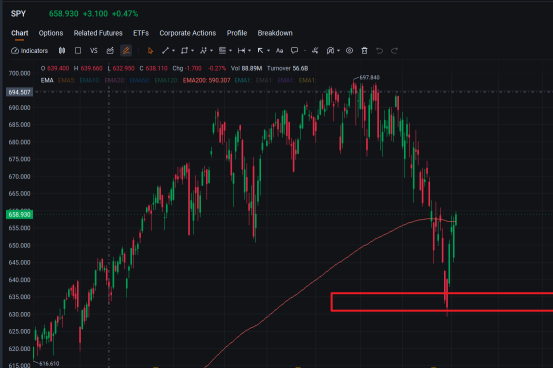
Task: Select the orange cursor pointer tool
Action: pos(150,51)
